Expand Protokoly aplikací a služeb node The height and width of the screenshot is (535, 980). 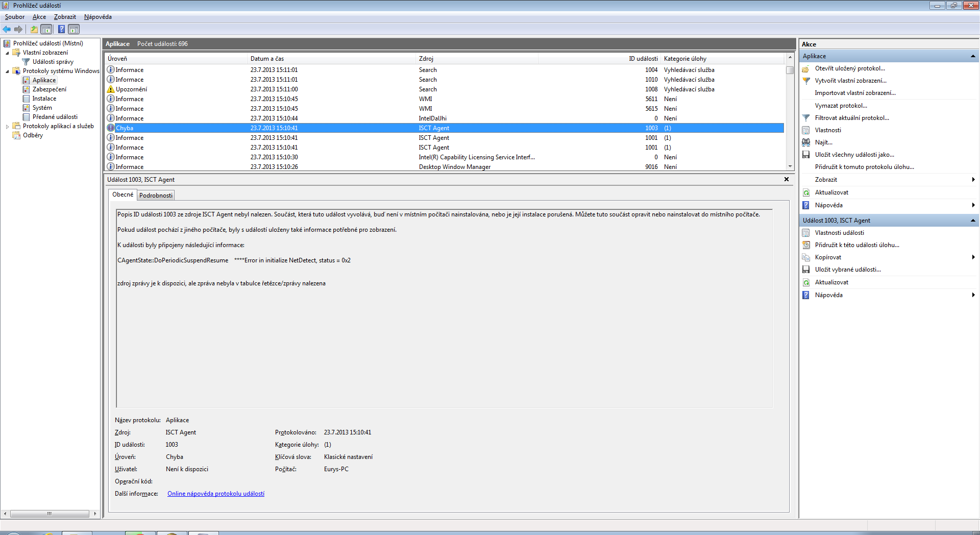pos(7,126)
